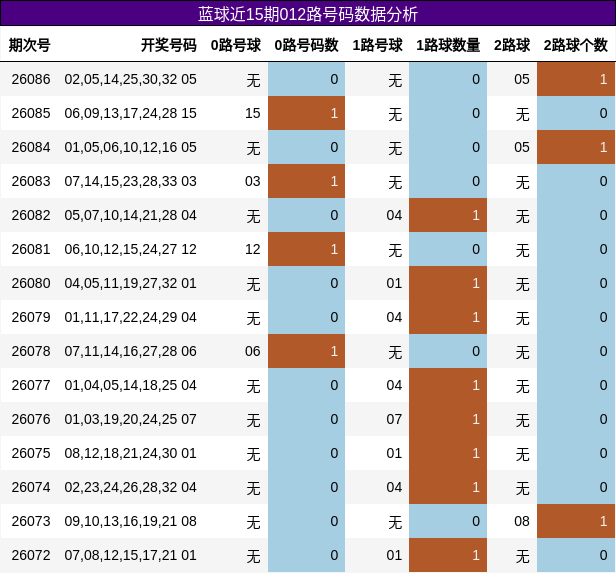Select draw numbers 04,05,11,19,27,32 01

(130, 283)
